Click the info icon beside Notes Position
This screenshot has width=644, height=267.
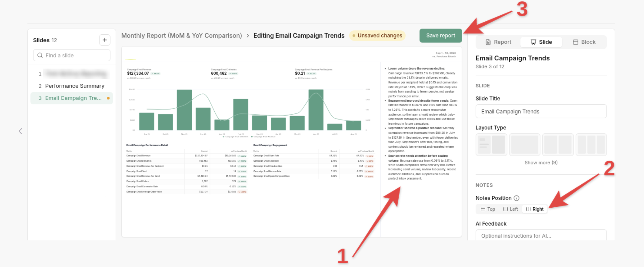(517, 198)
